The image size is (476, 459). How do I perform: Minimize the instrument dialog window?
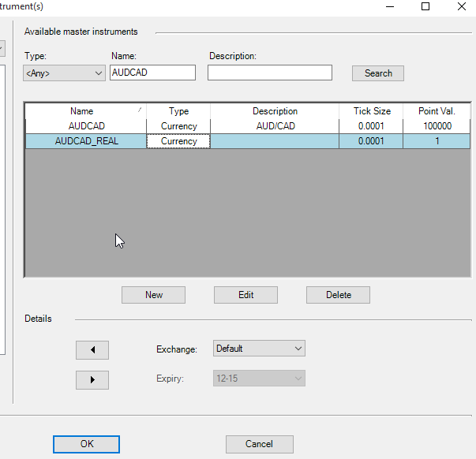click(390, 6)
